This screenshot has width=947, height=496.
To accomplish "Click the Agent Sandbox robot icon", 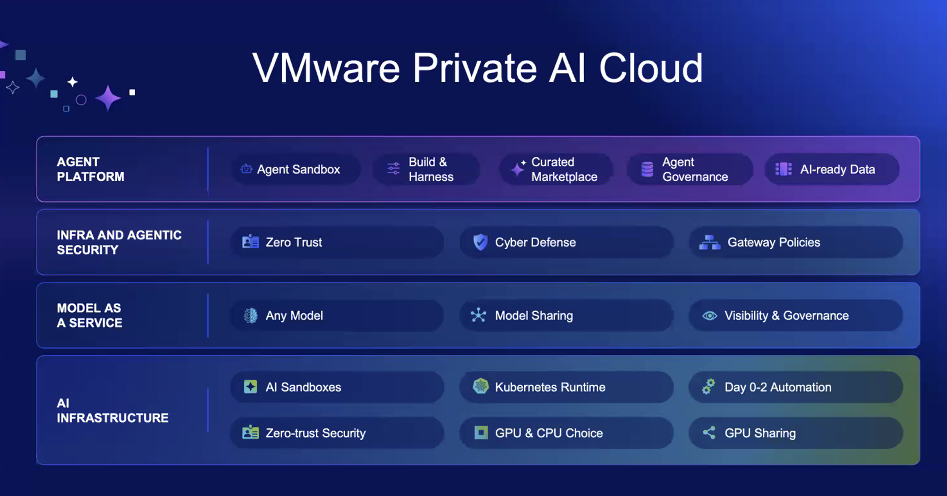I will [x=246, y=169].
